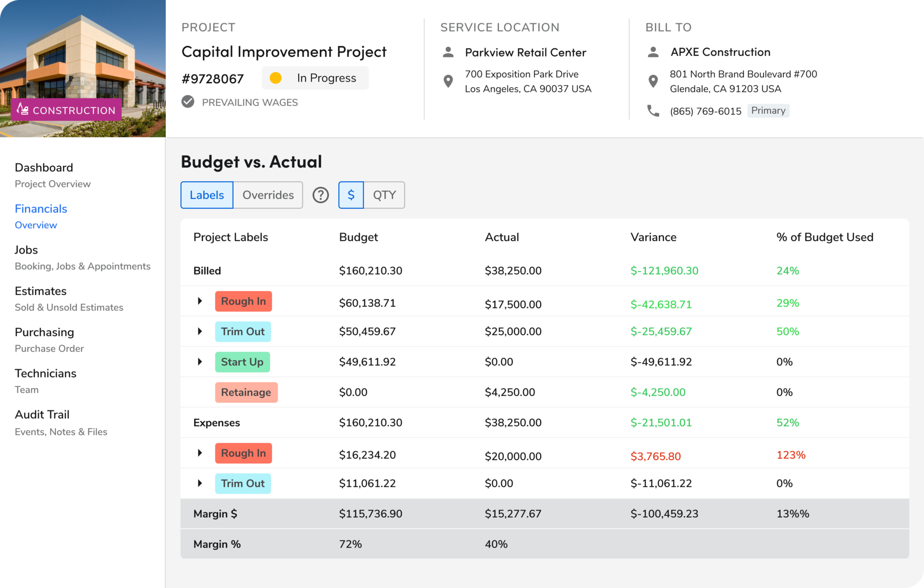Select the dollar sign view mode icon
Image resolution: width=924 pixels, height=588 pixels.
[351, 195]
